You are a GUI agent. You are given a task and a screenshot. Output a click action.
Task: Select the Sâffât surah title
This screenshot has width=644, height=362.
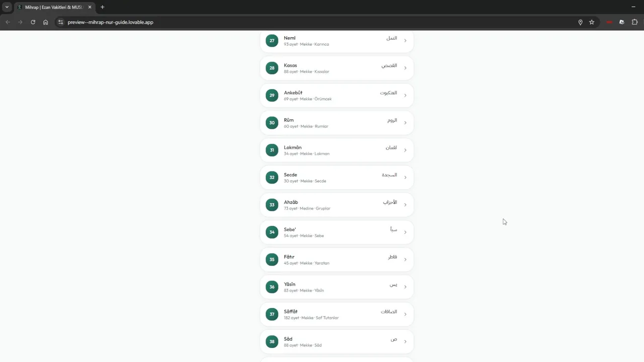tap(290, 312)
